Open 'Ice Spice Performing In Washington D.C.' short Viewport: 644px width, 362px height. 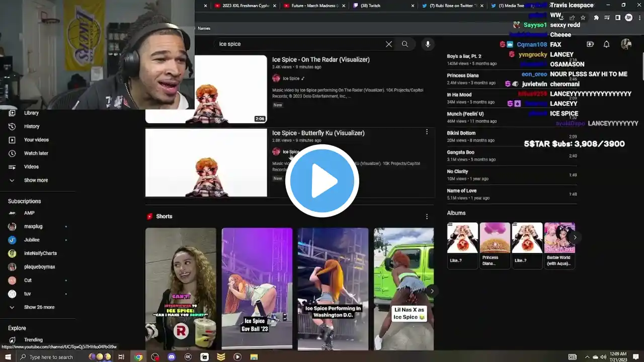pos(333,289)
